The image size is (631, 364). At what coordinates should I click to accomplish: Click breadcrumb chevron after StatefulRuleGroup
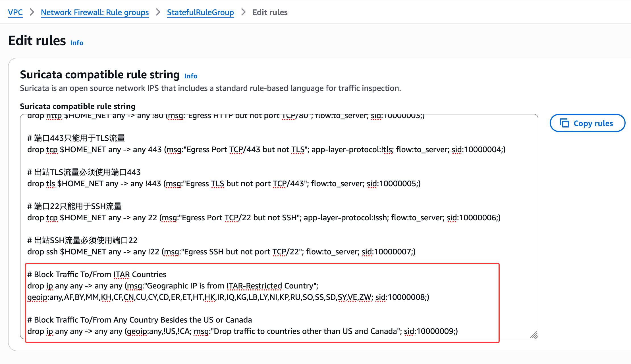[x=243, y=12]
